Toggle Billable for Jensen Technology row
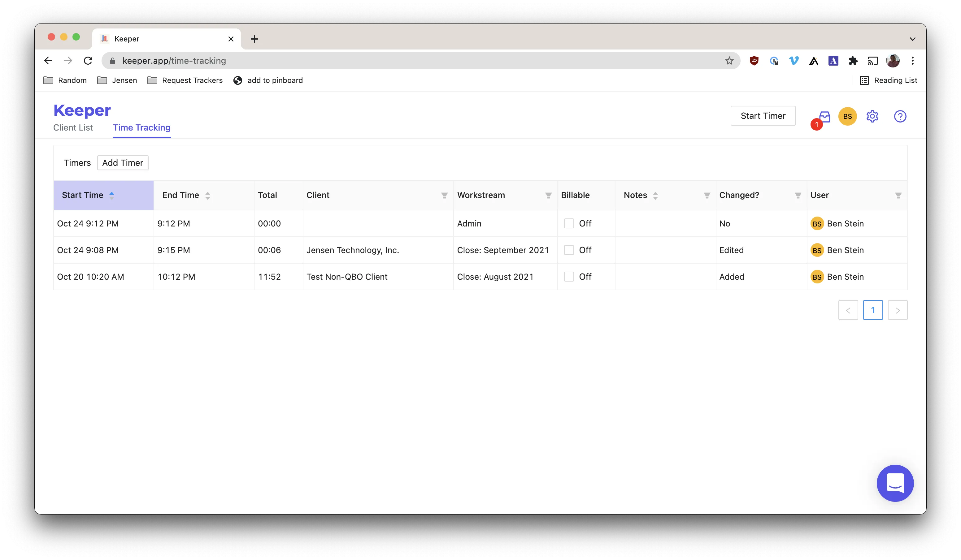This screenshot has height=560, width=961. tap(569, 250)
